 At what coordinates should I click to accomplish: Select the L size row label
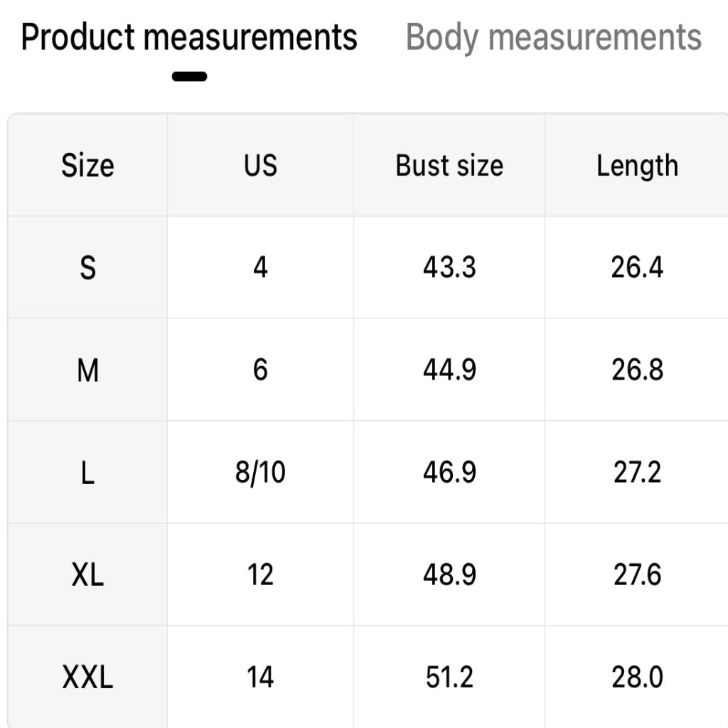[87, 473]
